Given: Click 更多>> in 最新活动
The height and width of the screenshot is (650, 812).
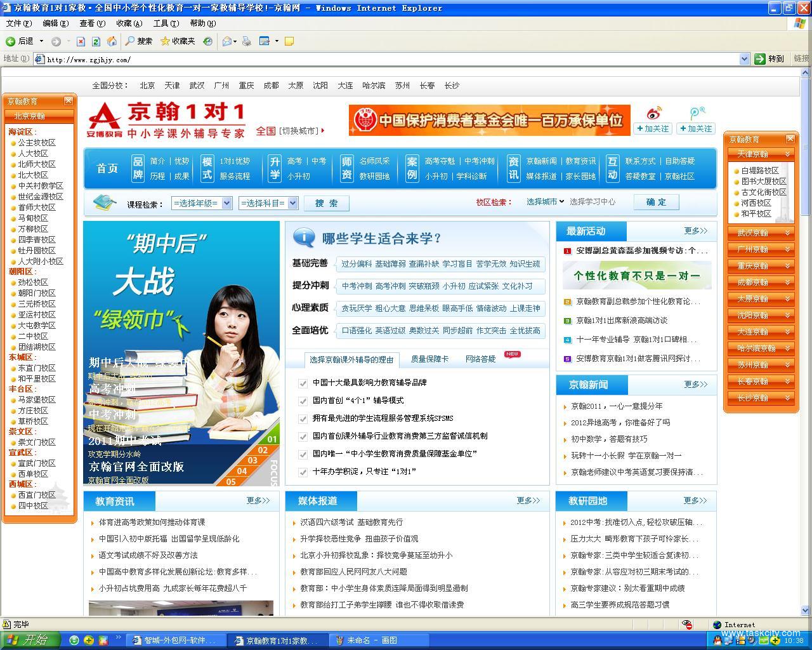Looking at the screenshot, I should [x=695, y=231].
